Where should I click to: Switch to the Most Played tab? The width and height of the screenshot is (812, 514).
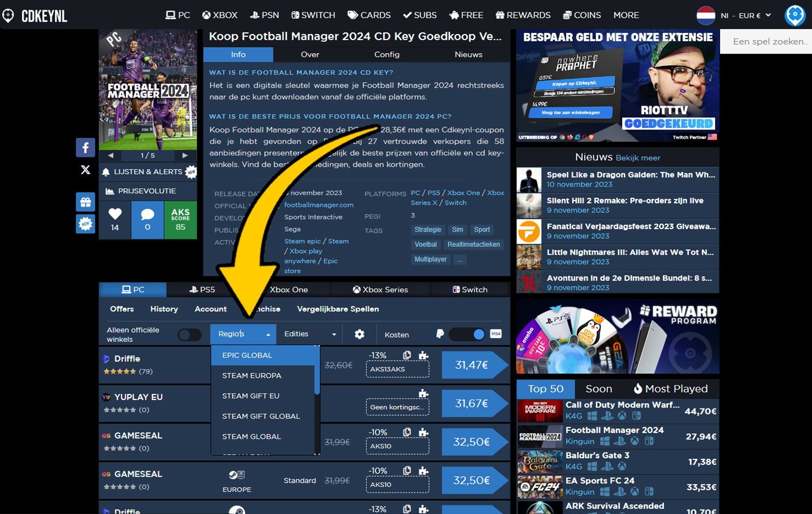coord(670,389)
